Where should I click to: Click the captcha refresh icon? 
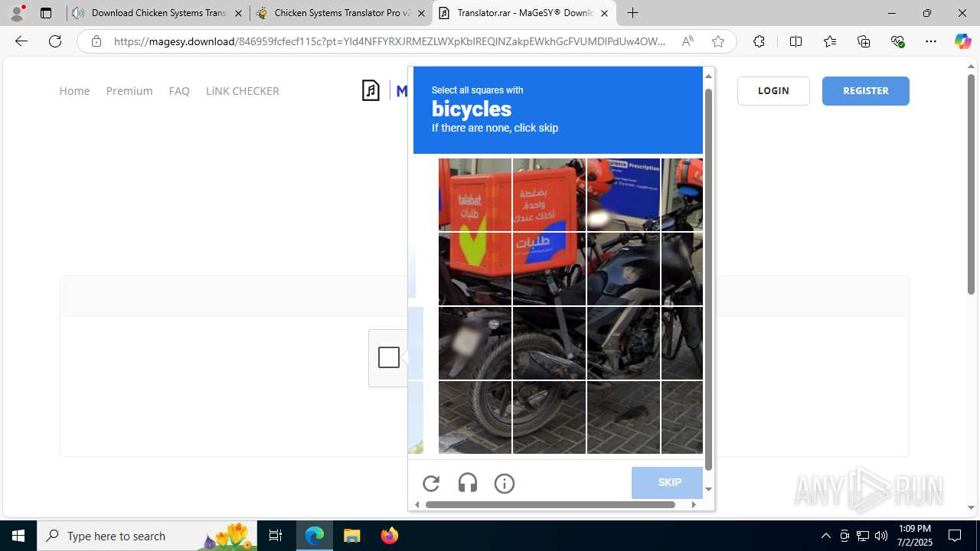pyautogui.click(x=431, y=483)
